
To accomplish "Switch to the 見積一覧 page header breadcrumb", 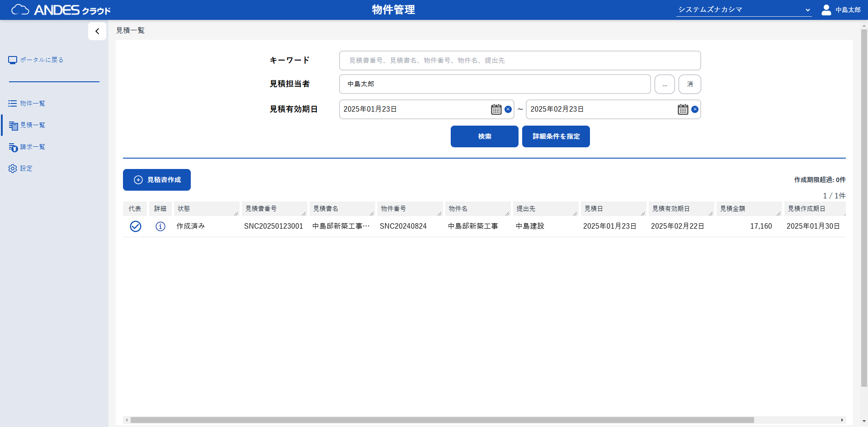I will (x=130, y=30).
